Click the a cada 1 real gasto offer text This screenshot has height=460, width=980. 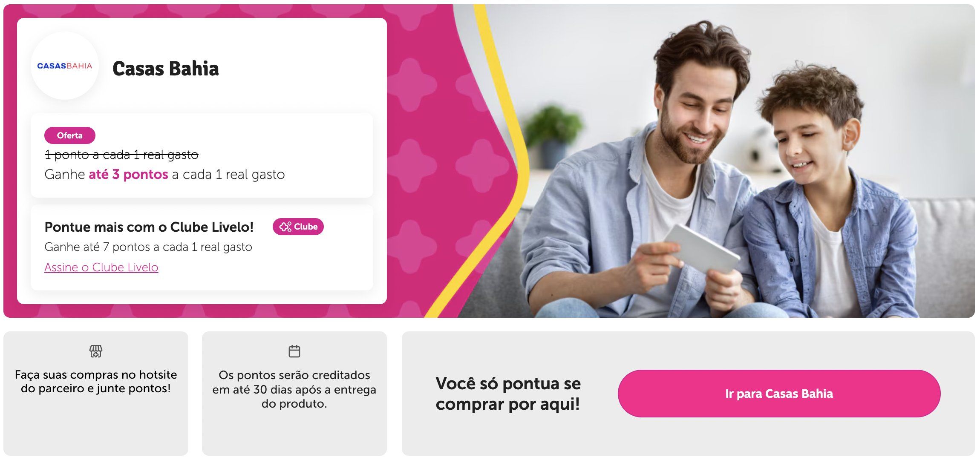pyautogui.click(x=228, y=174)
